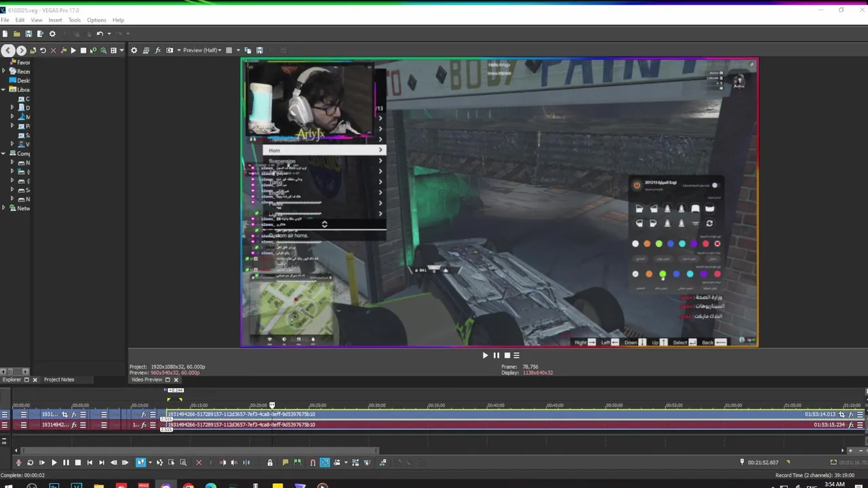This screenshot has width=868, height=488.
Task: Select Desktop in Explorer tree
Action: coord(20,81)
